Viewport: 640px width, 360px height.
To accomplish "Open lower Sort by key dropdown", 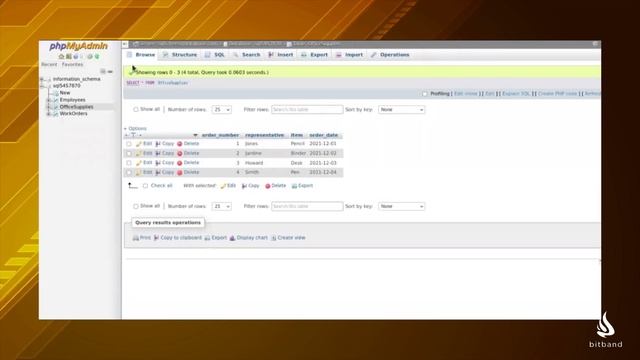I will coord(402,207).
